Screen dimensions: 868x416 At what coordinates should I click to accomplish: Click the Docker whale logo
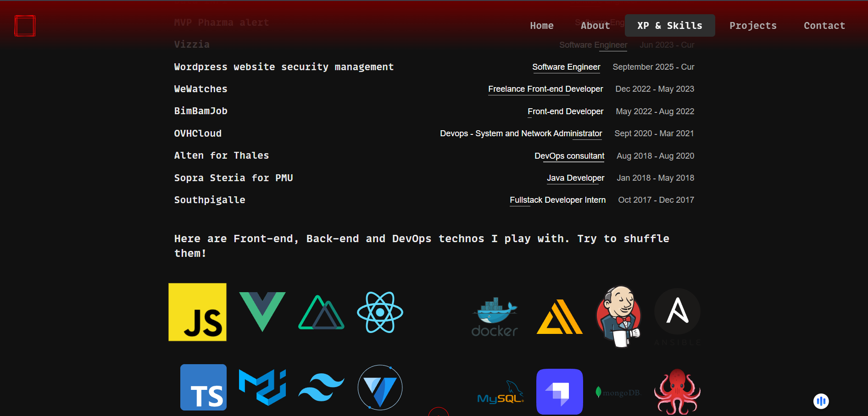tap(495, 317)
